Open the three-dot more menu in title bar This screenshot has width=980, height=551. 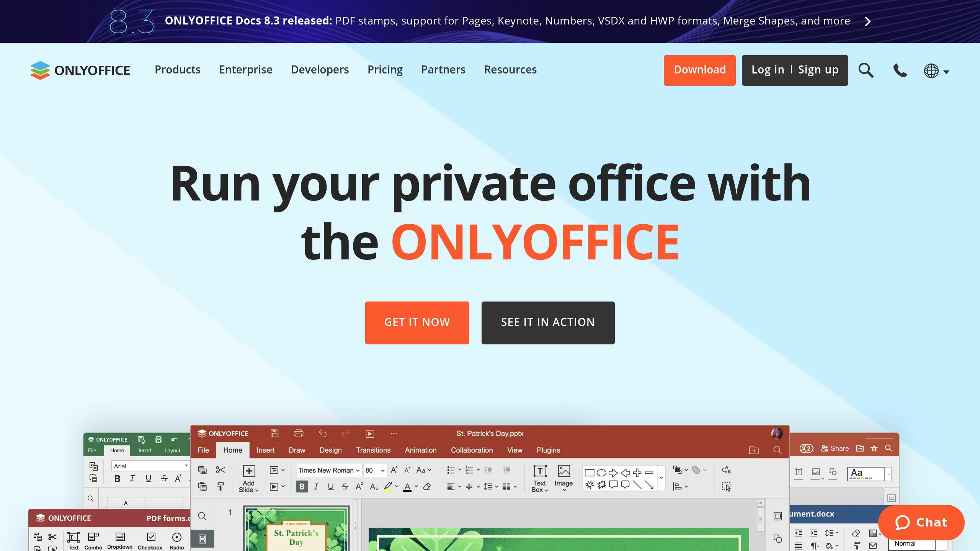point(394,434)
